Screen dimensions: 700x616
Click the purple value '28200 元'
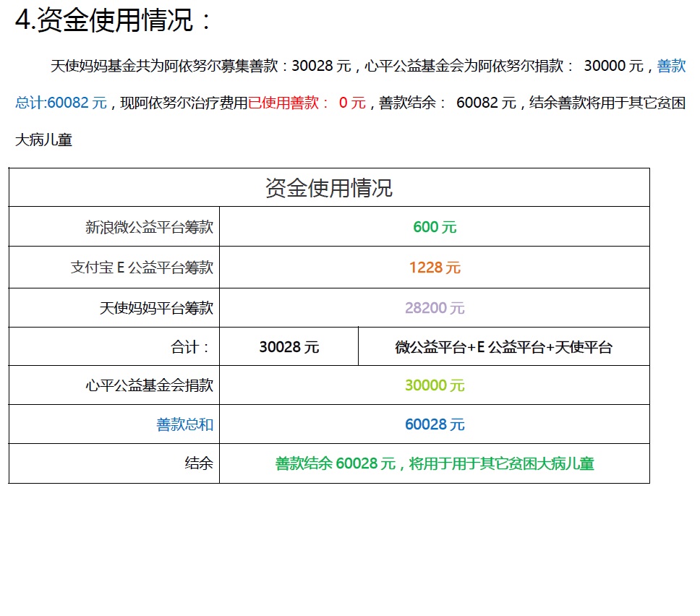pyautogui.click(x=435, y=308)
